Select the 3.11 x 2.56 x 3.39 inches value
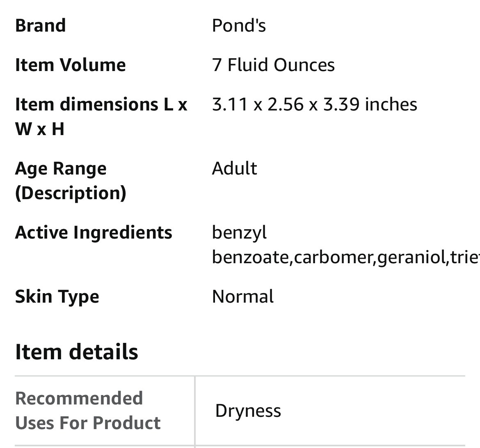Viewport: 480px width, 448px height. click(314, 104)
